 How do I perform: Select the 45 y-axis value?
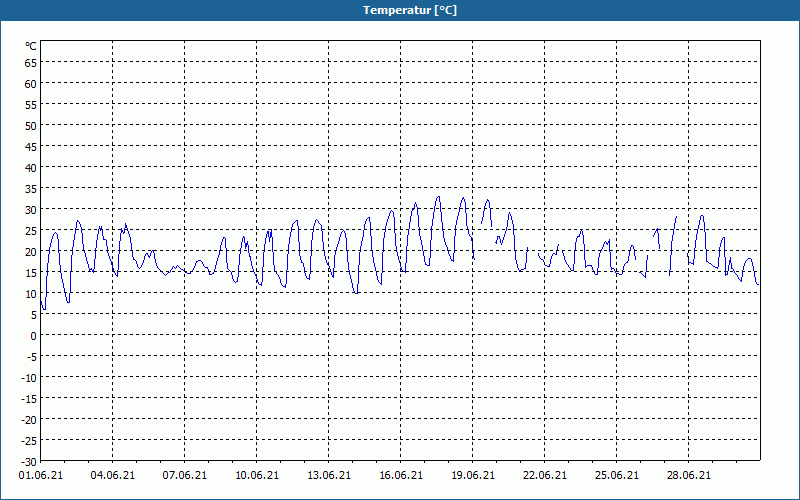[31, 146]
